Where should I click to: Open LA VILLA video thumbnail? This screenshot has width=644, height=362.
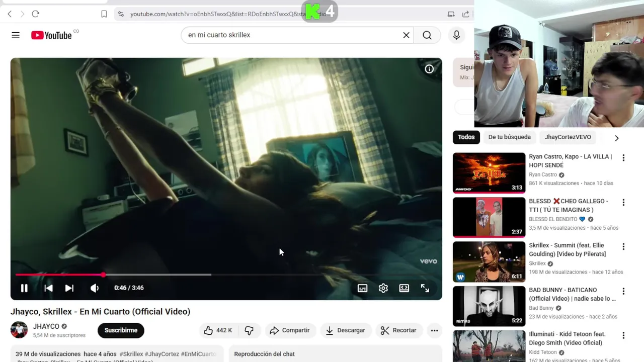[489, 173]
